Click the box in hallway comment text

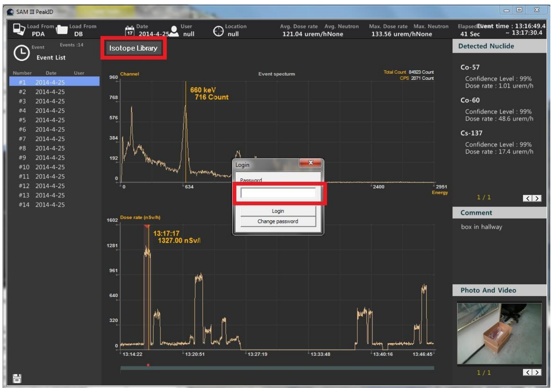point(481,227)
